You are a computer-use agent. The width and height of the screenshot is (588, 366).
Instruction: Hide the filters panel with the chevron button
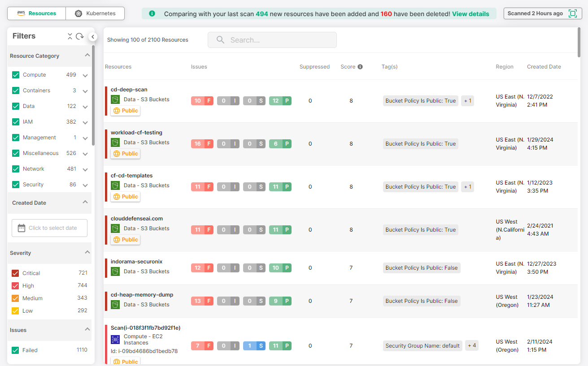[x=93, y=37]
